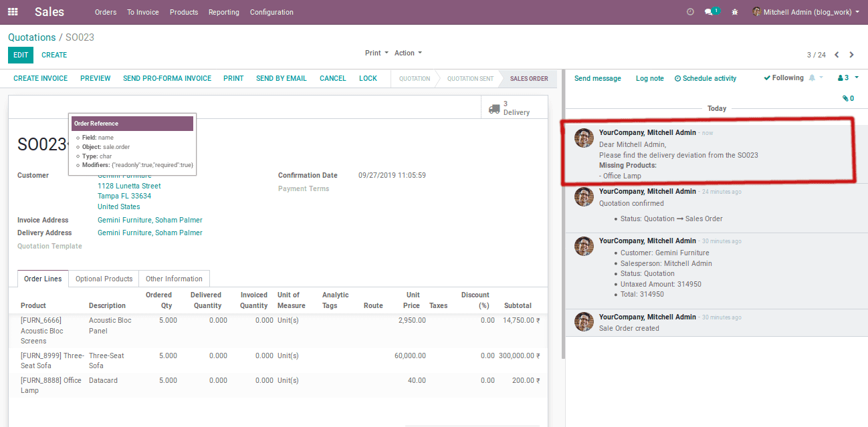The height and width of the screenshot is (427, 868).
Task: Select the Quotation Sent status stage
Action: pyautogui.click(x=470, y=79)
